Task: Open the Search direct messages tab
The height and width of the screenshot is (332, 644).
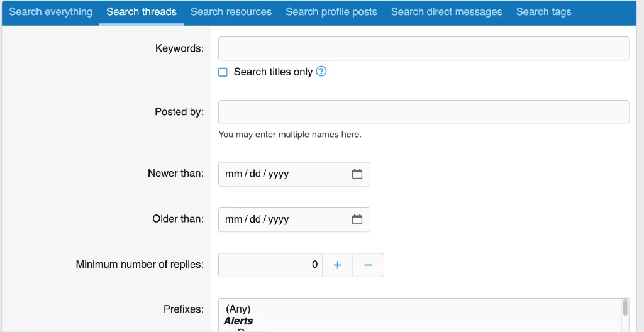Action: [447, 12]
